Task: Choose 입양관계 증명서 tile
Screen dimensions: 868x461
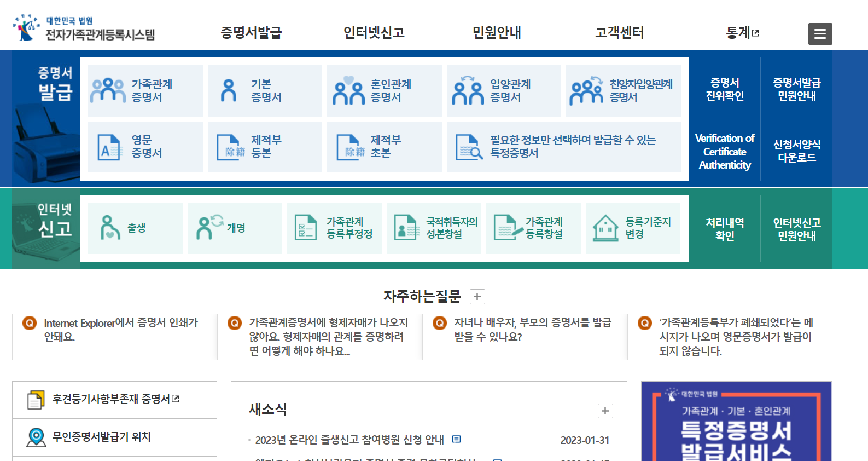Action: point(504,91)
